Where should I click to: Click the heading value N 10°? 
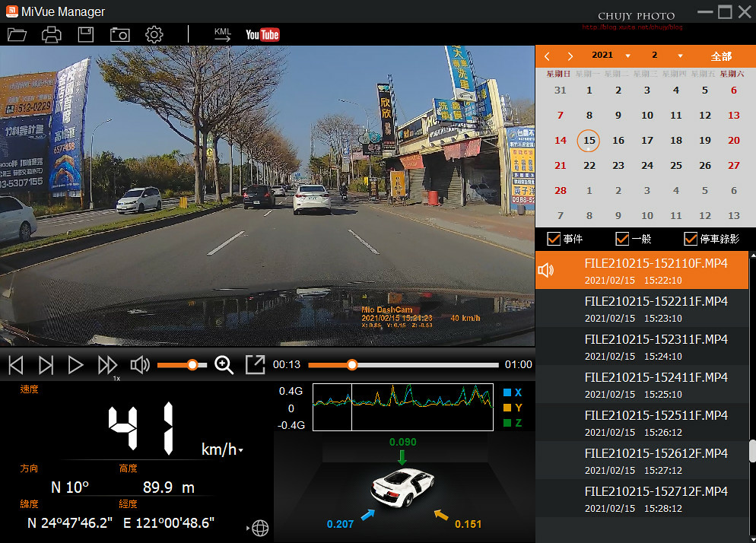[x=70, y=487]
